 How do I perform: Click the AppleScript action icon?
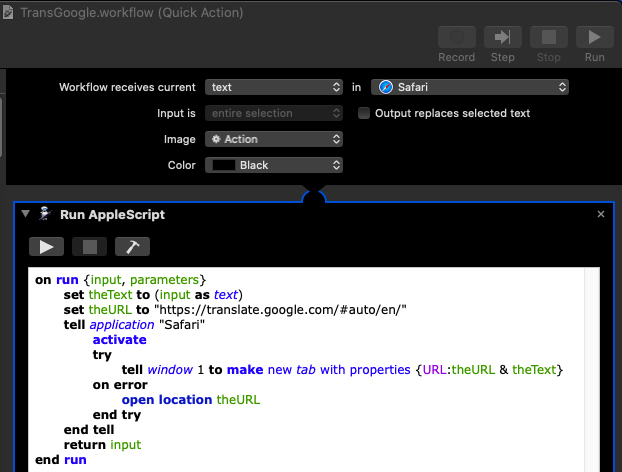pos(45,214)
